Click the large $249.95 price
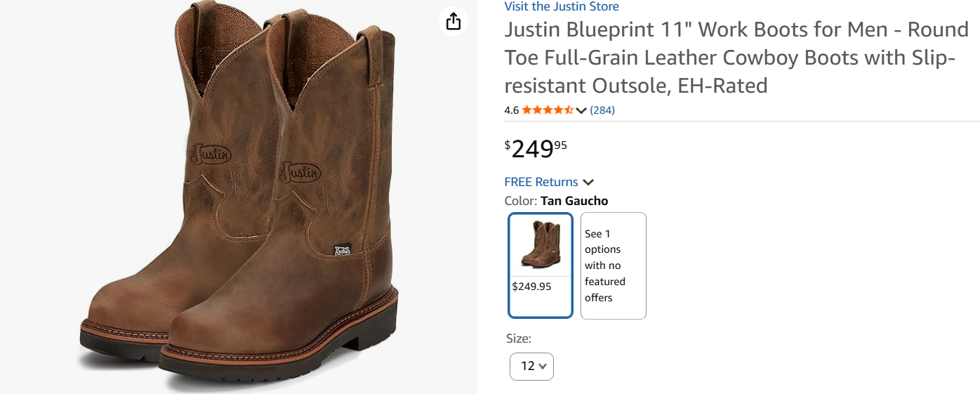980x394 pixels. pyautogui.click(x=536, y=149)
